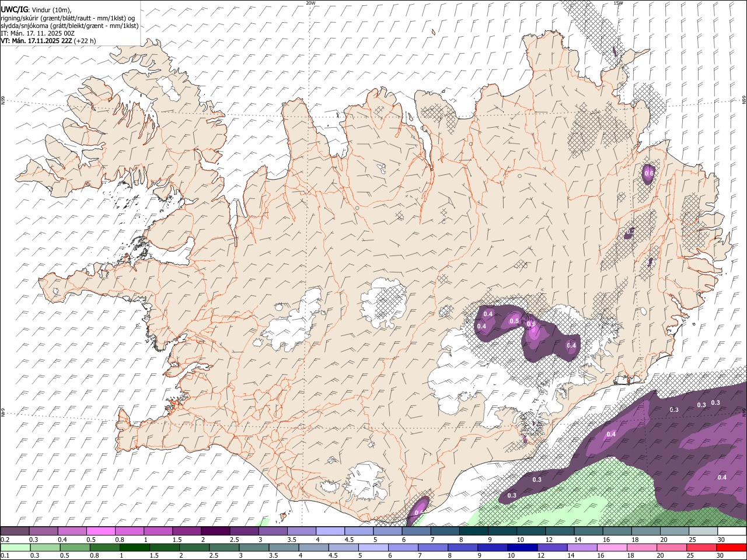This screenshot has height=560, width=747.
Task: Select the dark teal 8 swatch in upper legend
Action: 474,531
